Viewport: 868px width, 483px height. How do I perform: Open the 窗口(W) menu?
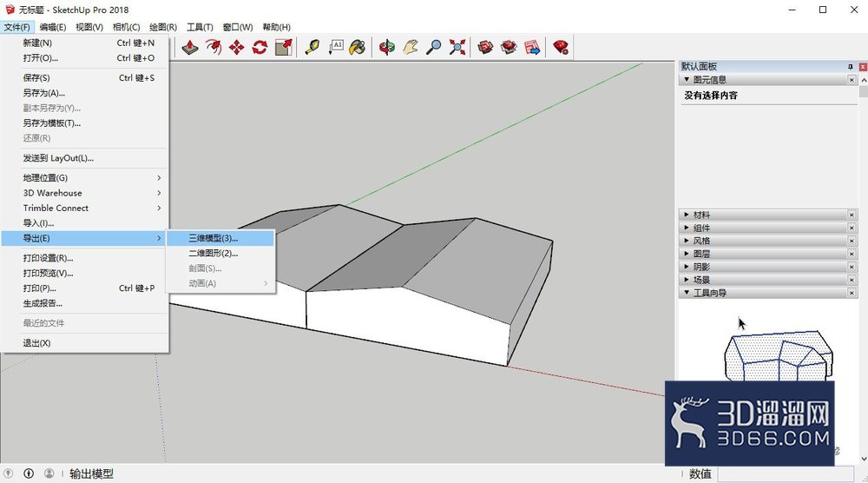click(x=238, y=27)
